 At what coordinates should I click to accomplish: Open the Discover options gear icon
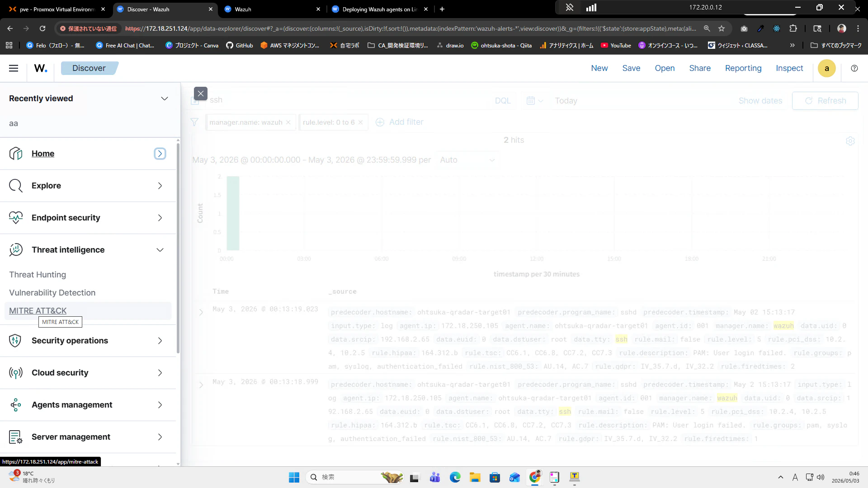click(x=850, y=141)
